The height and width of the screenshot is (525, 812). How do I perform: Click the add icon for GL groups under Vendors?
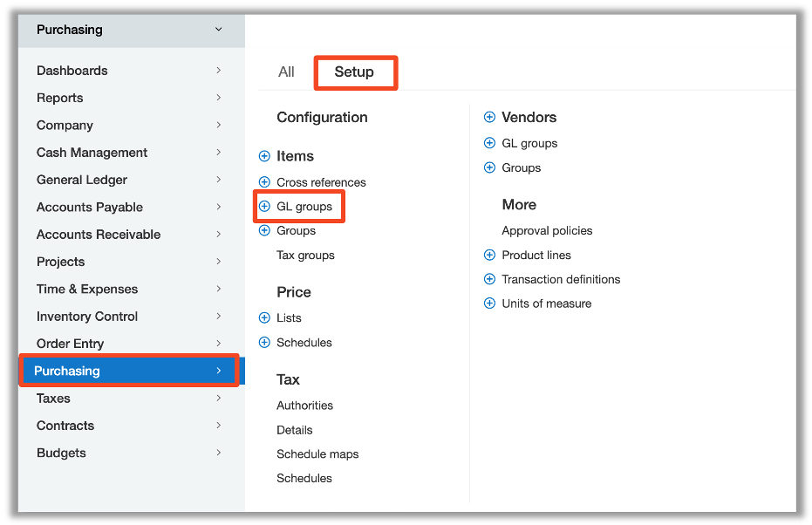[488, 143]
